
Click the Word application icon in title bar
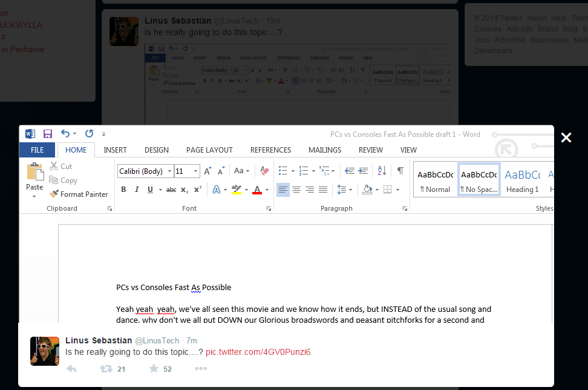point(30,134)
